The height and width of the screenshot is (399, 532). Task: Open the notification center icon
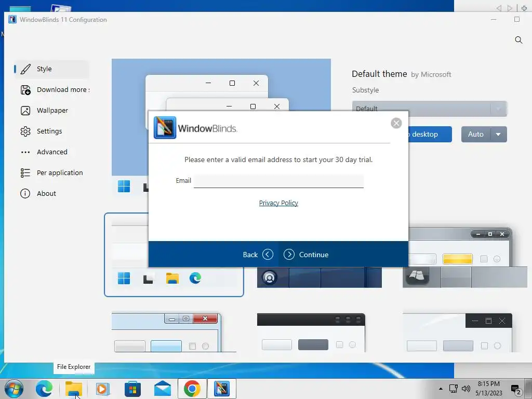(516, 390)
